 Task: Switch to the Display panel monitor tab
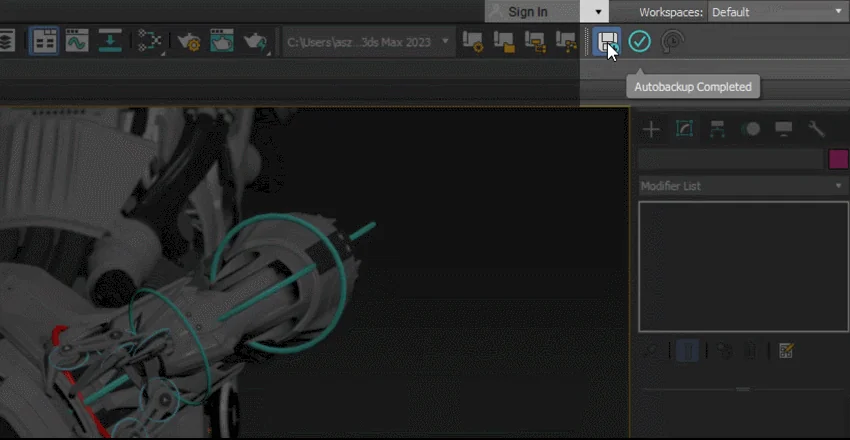pos(783,129)
